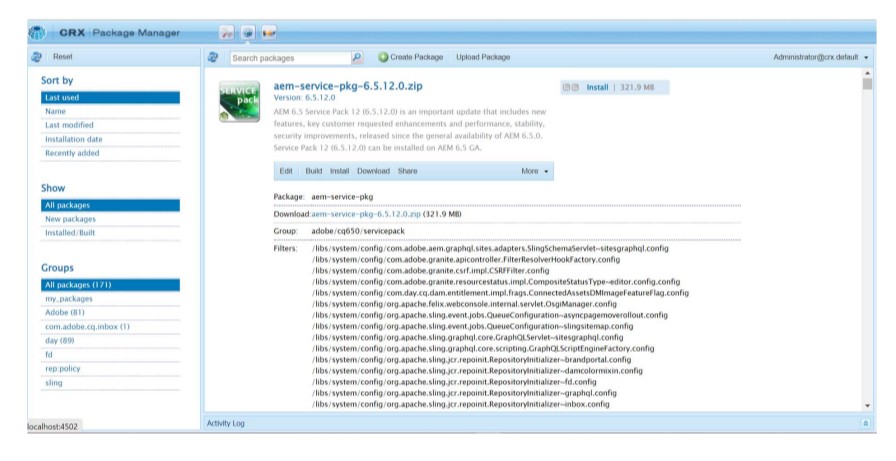Select fd group
The width and height of the screenshot is (896, 461).
point(110,355)
